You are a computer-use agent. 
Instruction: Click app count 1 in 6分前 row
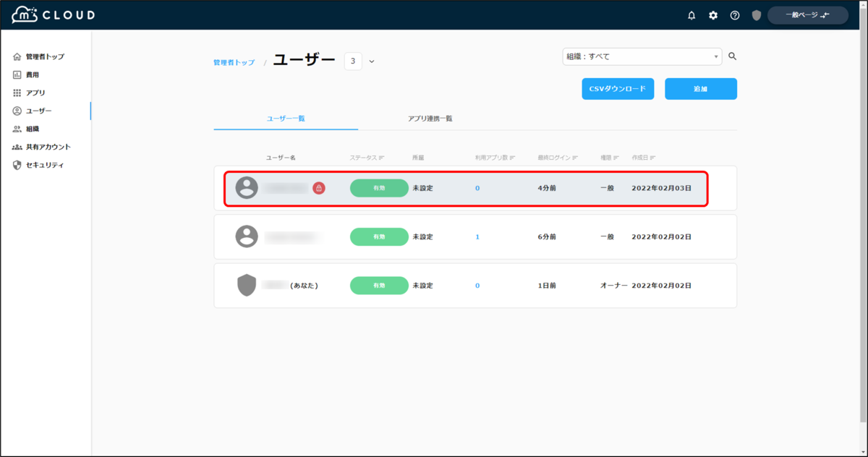[x=477, y=236]
